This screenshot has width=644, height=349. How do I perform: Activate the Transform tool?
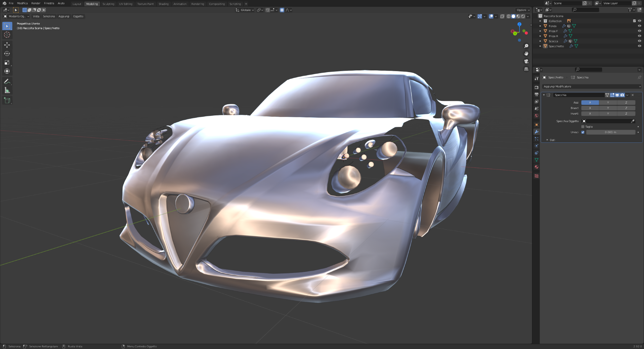7,71
